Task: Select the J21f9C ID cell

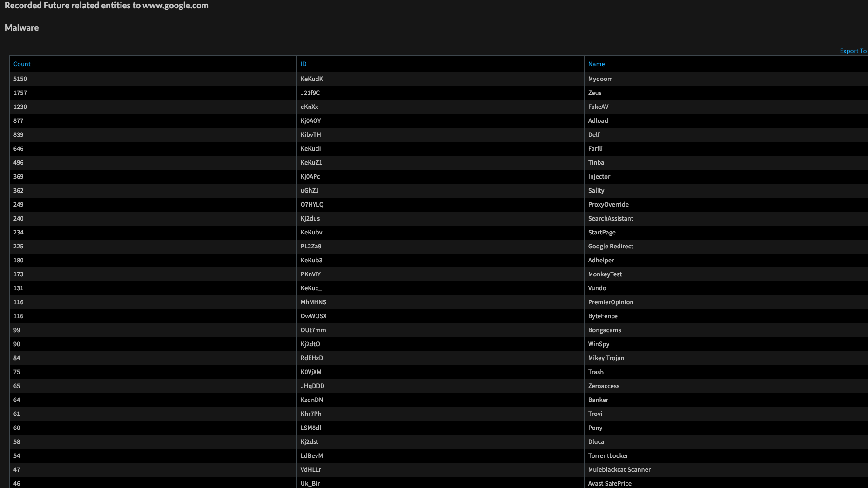Action: (x=310, y=93)
